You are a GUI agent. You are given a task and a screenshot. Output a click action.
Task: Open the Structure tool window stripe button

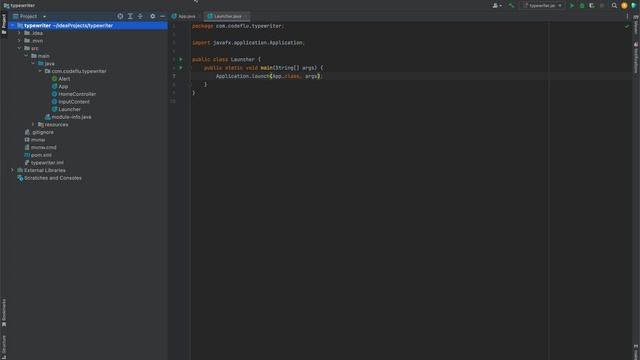coord(4,346)
